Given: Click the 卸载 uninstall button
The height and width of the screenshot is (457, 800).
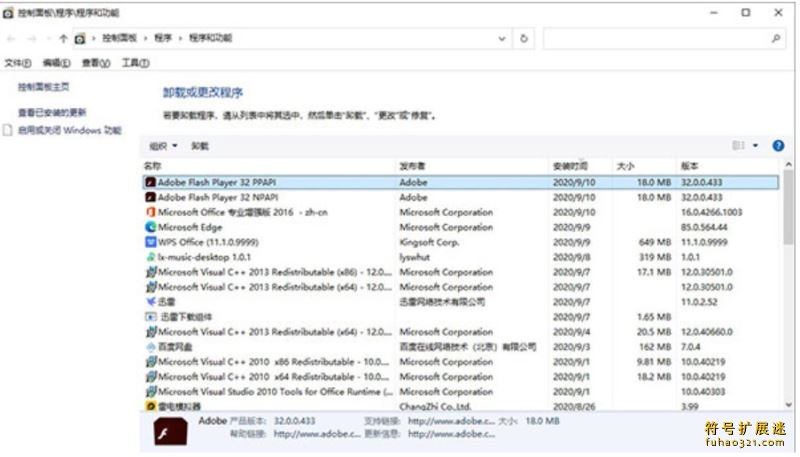Looking at the screenshot, I should pyautogui.click(x=199, y=146).
